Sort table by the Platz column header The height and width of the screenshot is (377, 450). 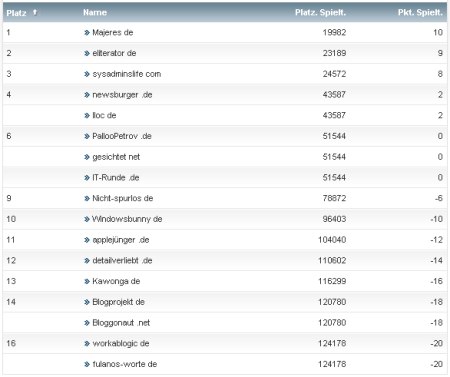[x=16, y=13]
